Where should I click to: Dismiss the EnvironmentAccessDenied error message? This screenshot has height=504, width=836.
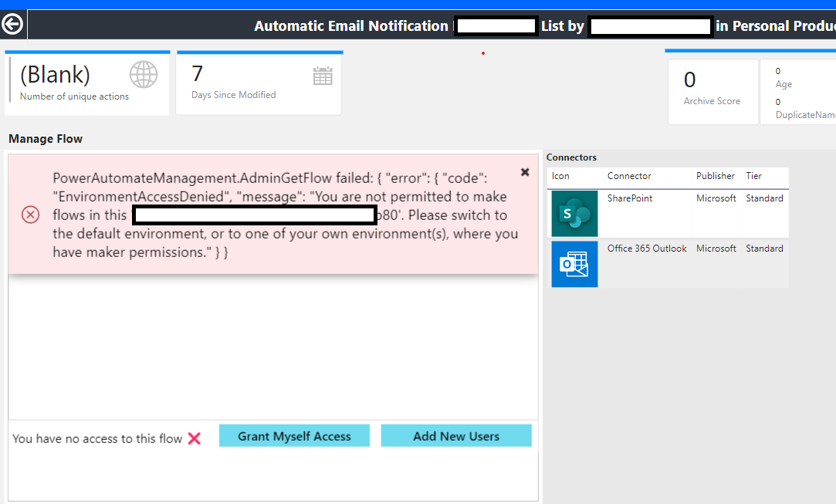[525, 172]
